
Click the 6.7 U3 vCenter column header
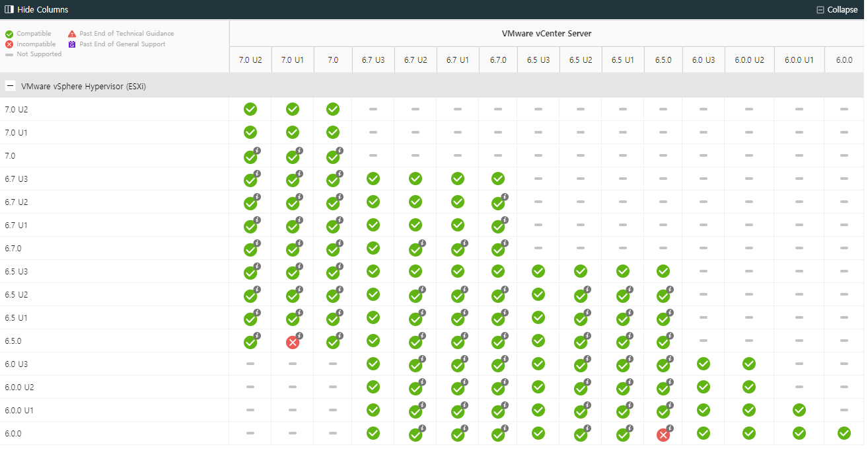[373, 60]
